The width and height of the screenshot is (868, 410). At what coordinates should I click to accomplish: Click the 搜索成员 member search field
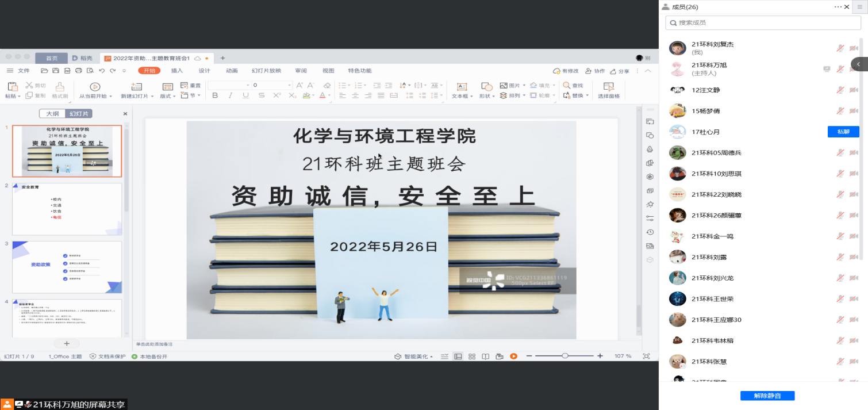tap(763, 22)
